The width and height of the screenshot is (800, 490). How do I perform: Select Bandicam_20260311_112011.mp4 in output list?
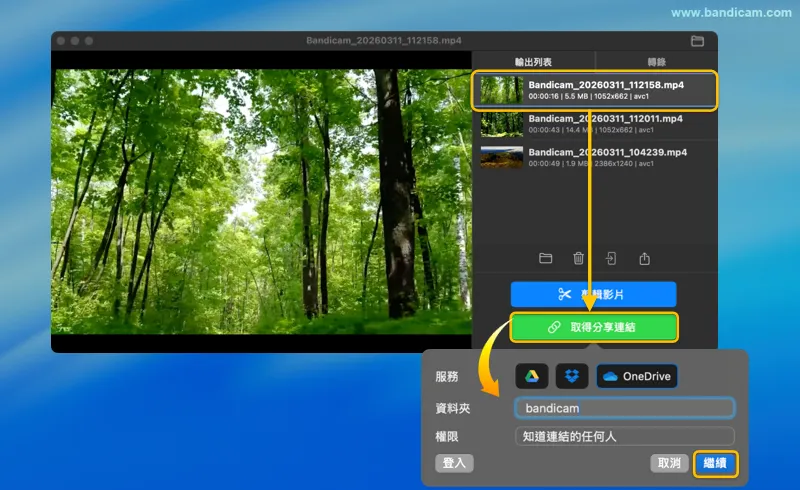tap(594, 124)
